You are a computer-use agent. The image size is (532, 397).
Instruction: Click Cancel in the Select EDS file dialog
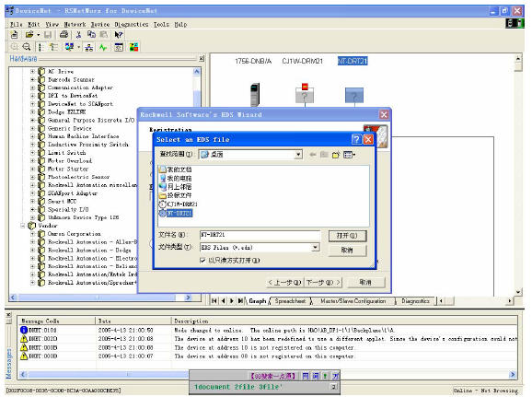pyautogui.click(x=347, y=251)
